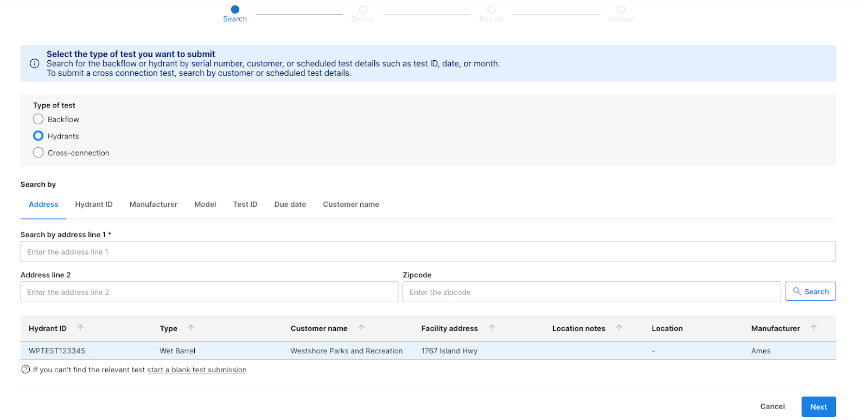Switch to Customer name search tab
868x420 pixels.
(x=351, y=205)
